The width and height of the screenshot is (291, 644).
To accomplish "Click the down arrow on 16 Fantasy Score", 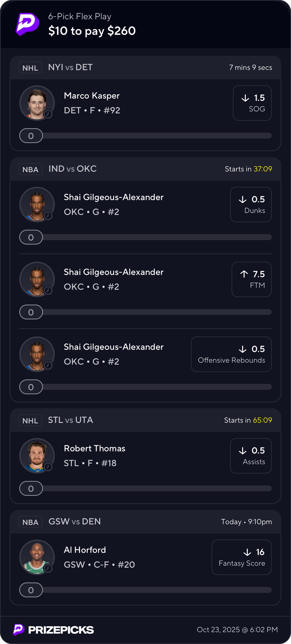I will click(x=247, y=552).
